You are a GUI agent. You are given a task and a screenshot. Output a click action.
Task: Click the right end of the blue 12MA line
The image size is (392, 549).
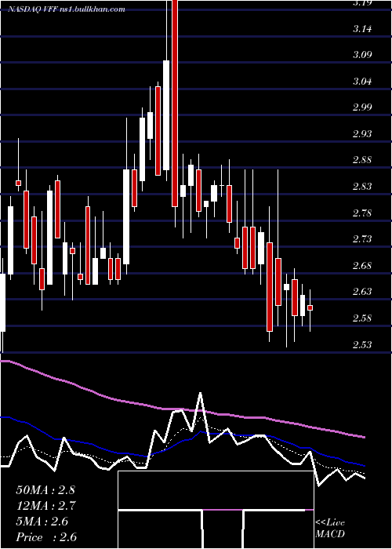pyautogui.click(x=364, y=466)
